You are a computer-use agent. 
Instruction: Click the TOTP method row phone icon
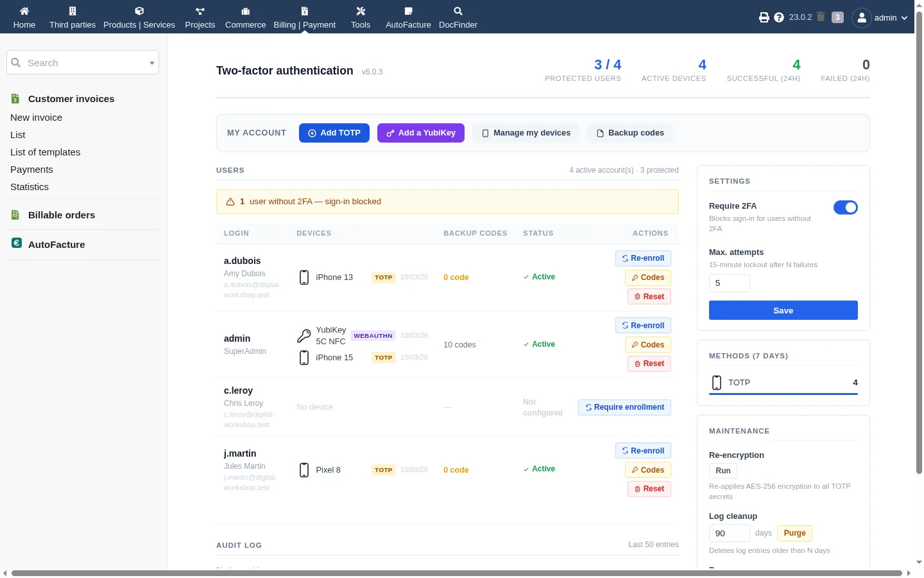pos(717,383)
